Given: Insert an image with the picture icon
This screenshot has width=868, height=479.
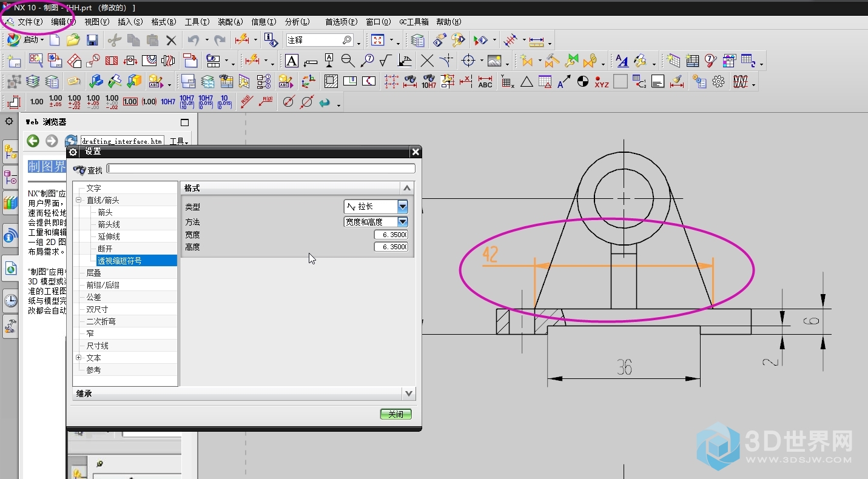Looking at the screenshot, I should point(494,61).
